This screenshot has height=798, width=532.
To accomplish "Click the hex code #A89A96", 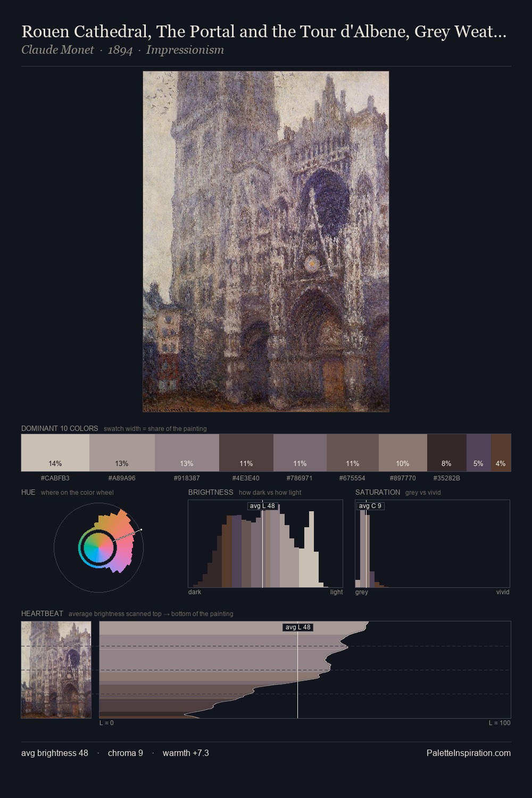I will [122, 478].
